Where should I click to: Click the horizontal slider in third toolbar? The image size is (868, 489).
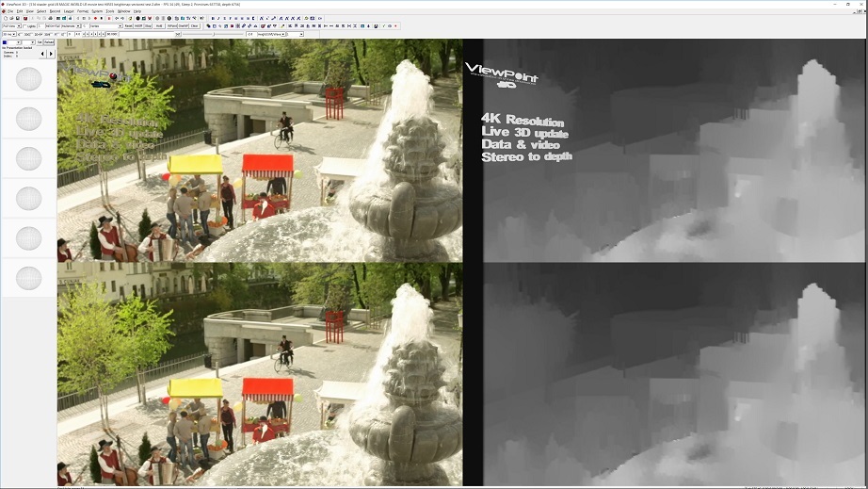[x=214, y=34]
